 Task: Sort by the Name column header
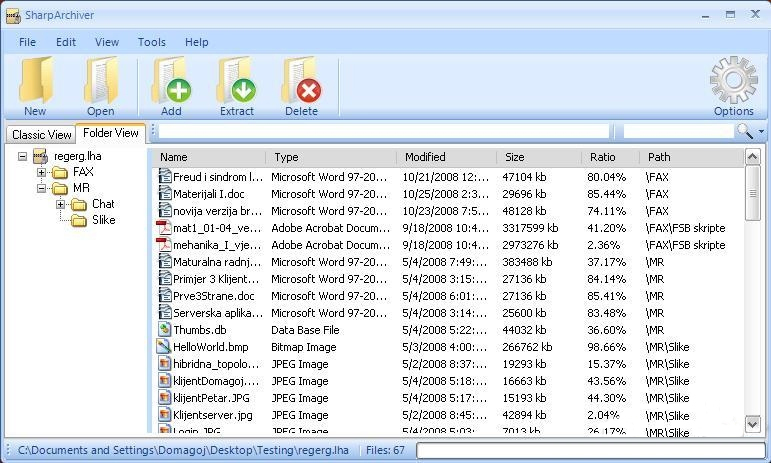coord(208,157)
